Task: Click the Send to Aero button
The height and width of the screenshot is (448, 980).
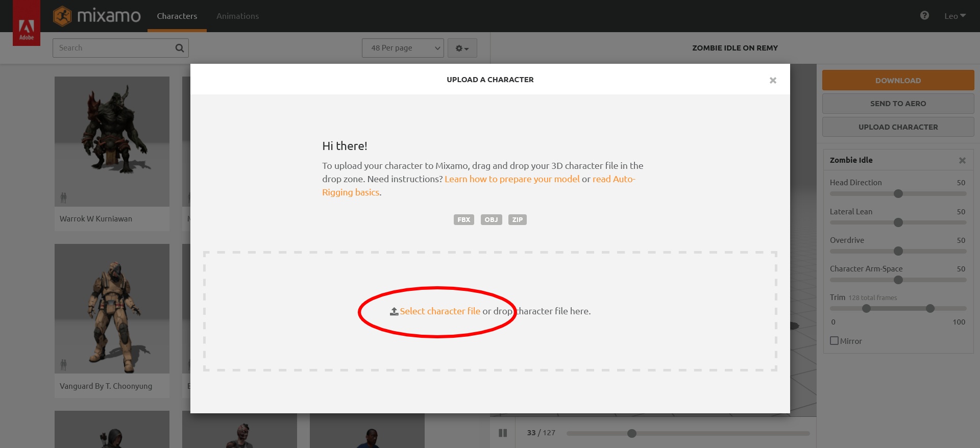Action: pyautogui.click(x=898, y=104)
